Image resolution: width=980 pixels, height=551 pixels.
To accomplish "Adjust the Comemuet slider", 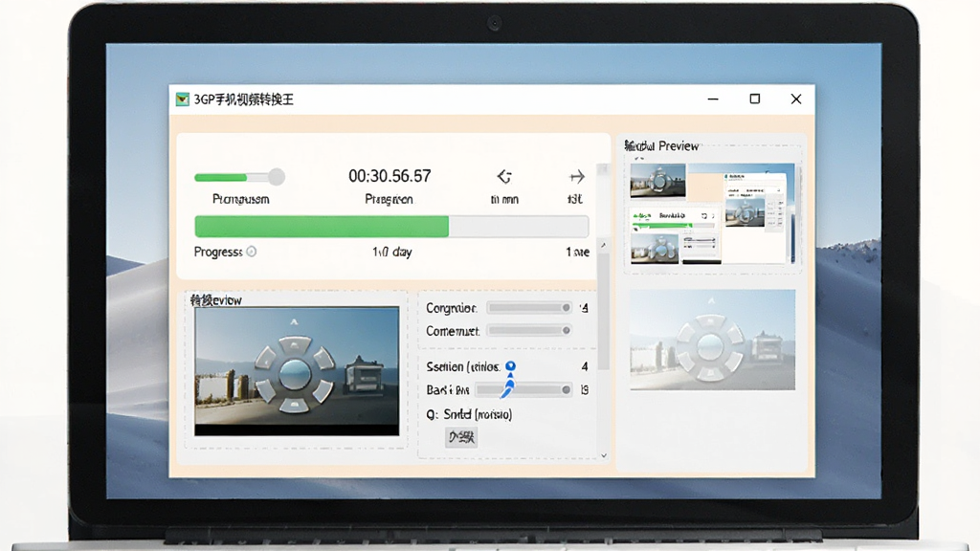I will coord(528,330).
